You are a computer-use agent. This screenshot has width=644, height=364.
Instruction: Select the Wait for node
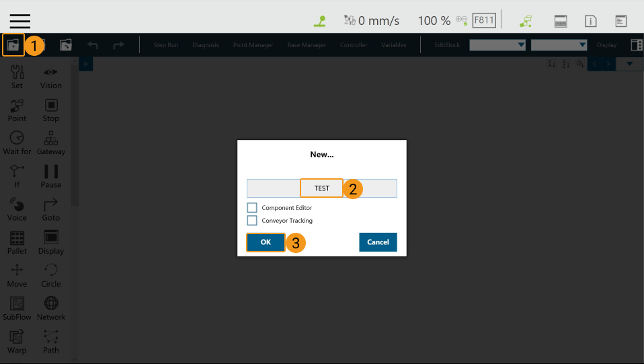click(17, 143)
